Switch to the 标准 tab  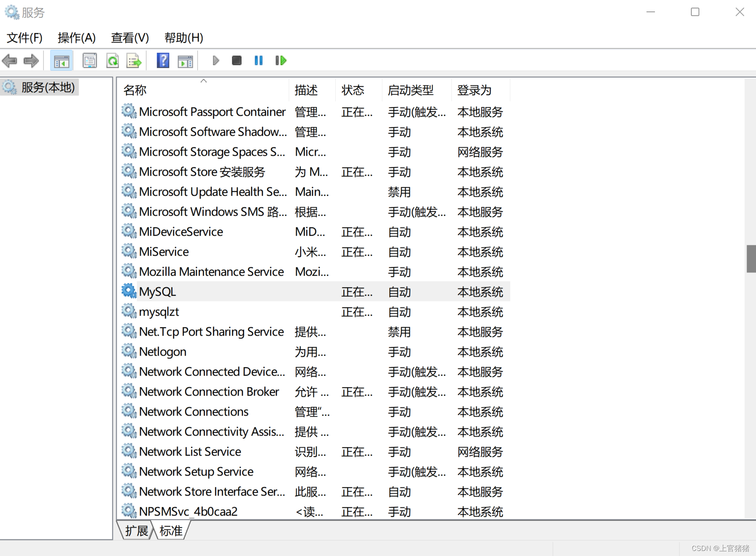pyautogui.click(x=171, y=531)
